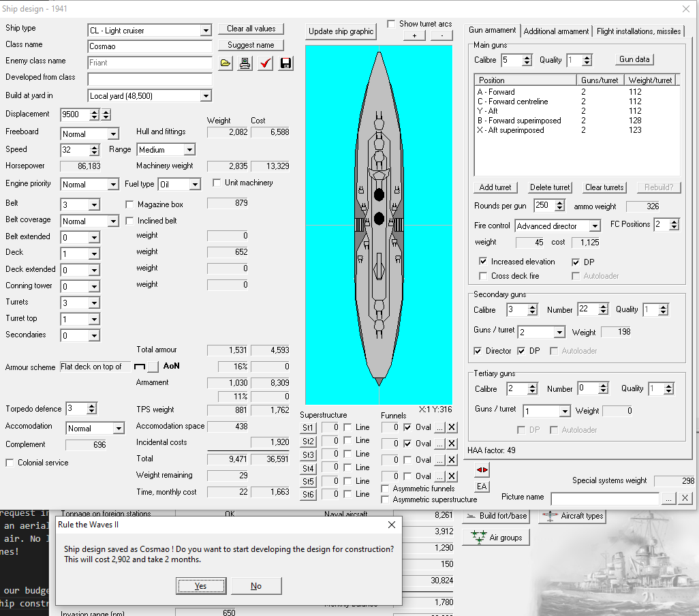Select the B - Forward superimposed turret row
Image resolution: width=699 pixels, height=616 pixels.
[577, 121]
